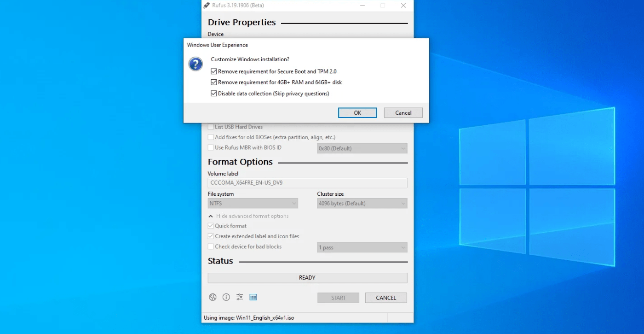Open the Cluster size 4096 bytes dropdown
This screenshot has height=334, width=644.
[x=362, y=203]
